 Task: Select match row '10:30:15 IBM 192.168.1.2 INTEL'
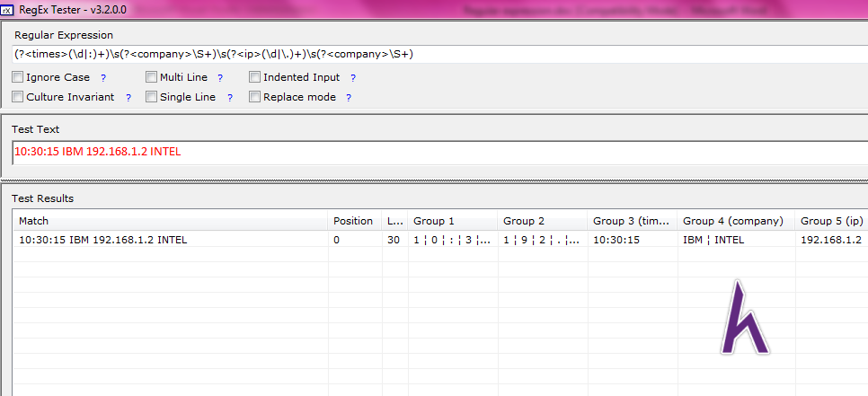103,240
